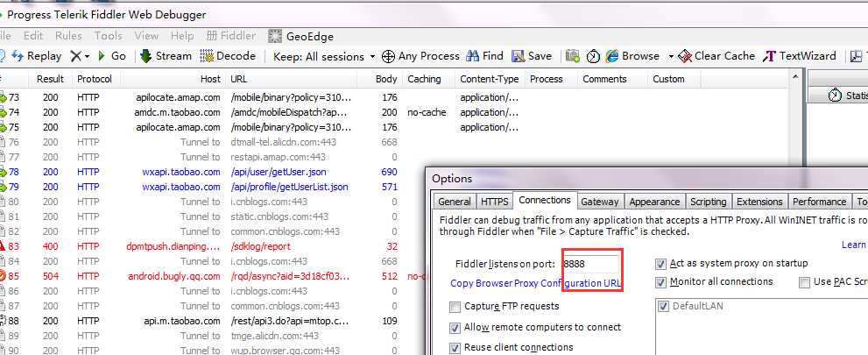Switch to the Gateway options tab
This screenshot has width=868, height=355.
pyautogui.click(x=599, y=202)
